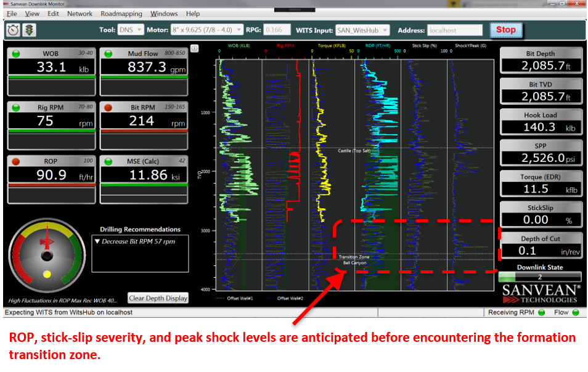The height and width of the screenshot is (372, 588).
Task: Open the Tool dropdown showing DNS
Action: 131,30
